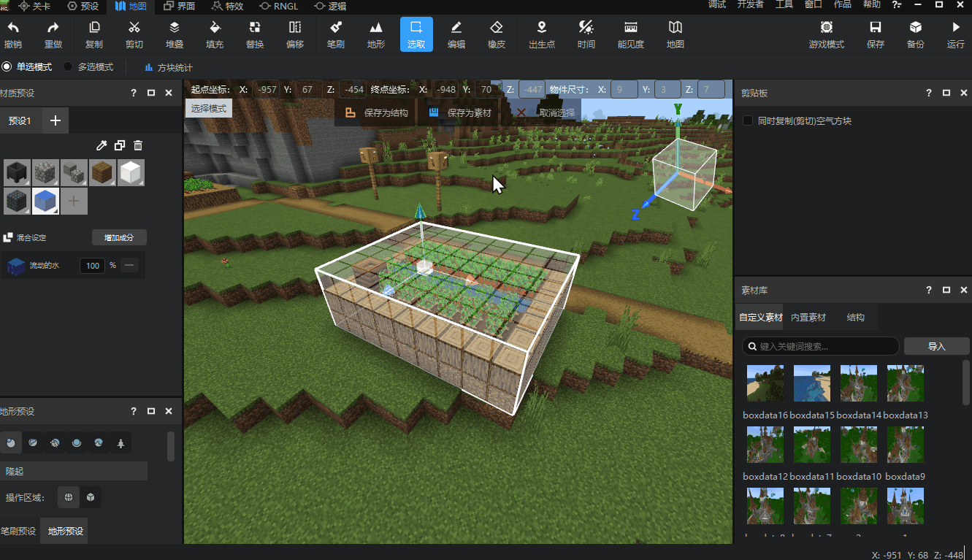Click the 运行 run play icon
The width and height of the screenshot is (972, 560).
pos(956,34)
